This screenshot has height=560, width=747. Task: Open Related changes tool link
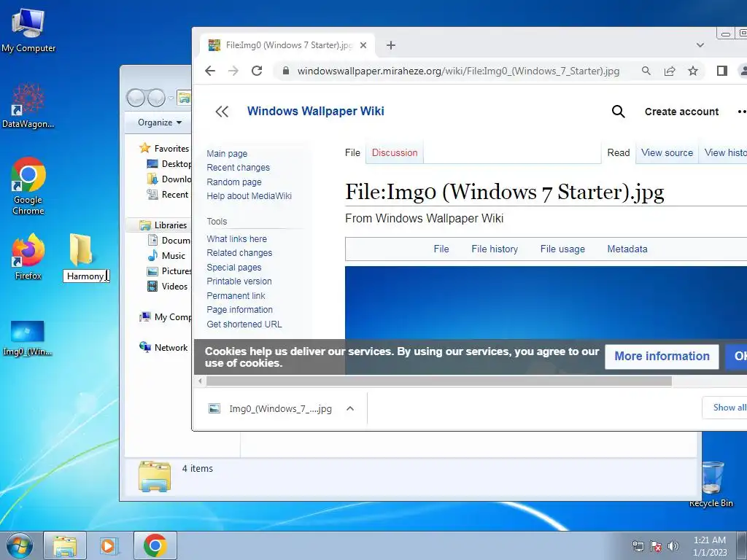click(239, 253)
